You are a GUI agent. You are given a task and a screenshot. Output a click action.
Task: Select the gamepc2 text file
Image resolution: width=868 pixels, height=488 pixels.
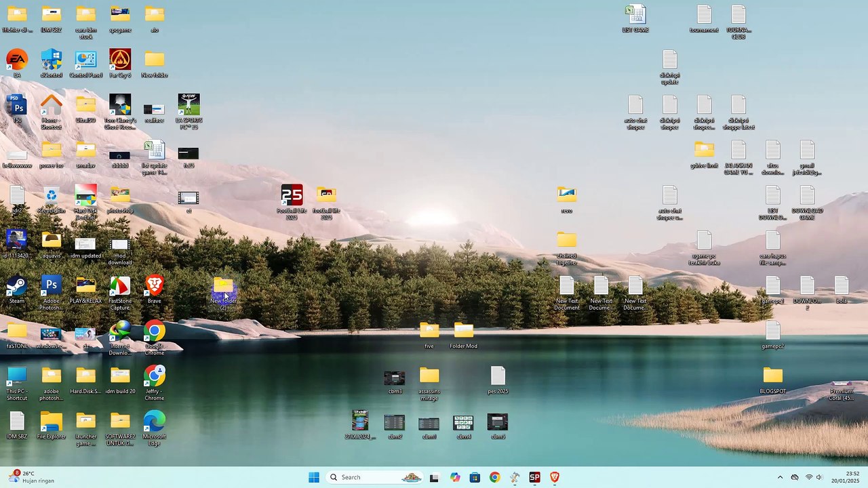click(773, 331)
